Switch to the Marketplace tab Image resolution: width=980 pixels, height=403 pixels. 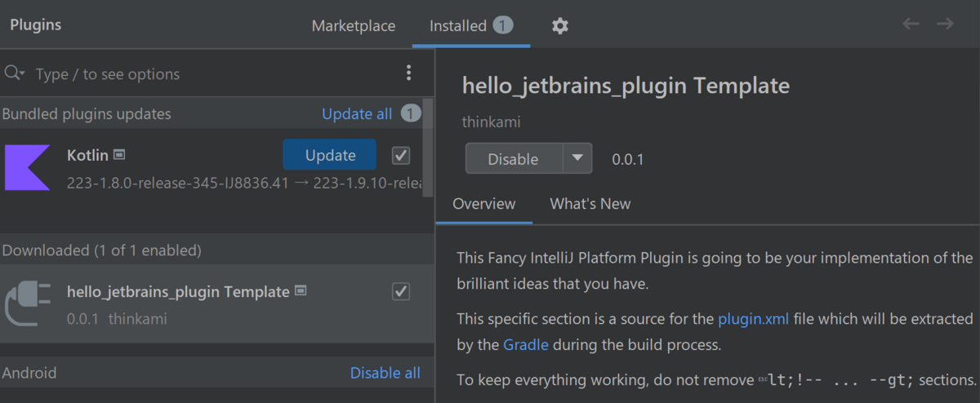pos(354,26)
